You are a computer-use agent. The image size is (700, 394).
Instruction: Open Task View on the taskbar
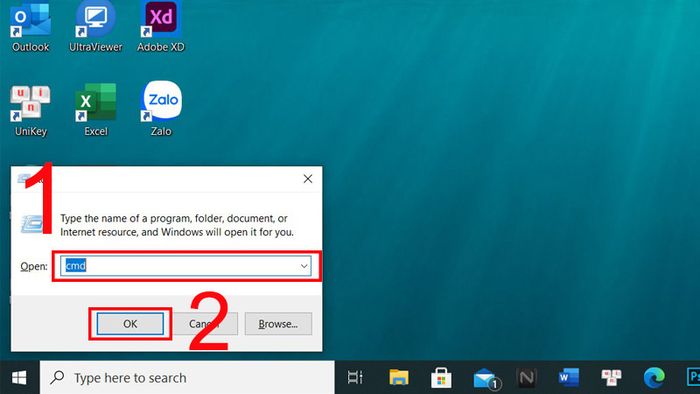[355, 377]
